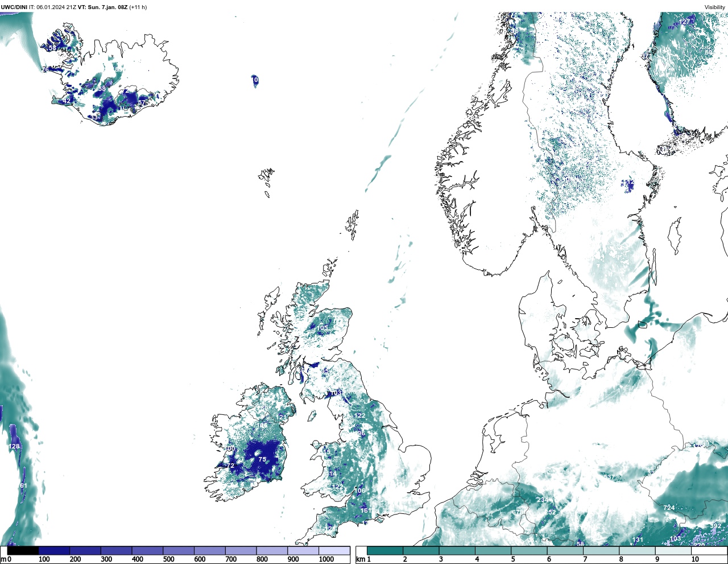728x564 pixels.
Task: Click the '131' value near the bottom right
Action: 638,540
